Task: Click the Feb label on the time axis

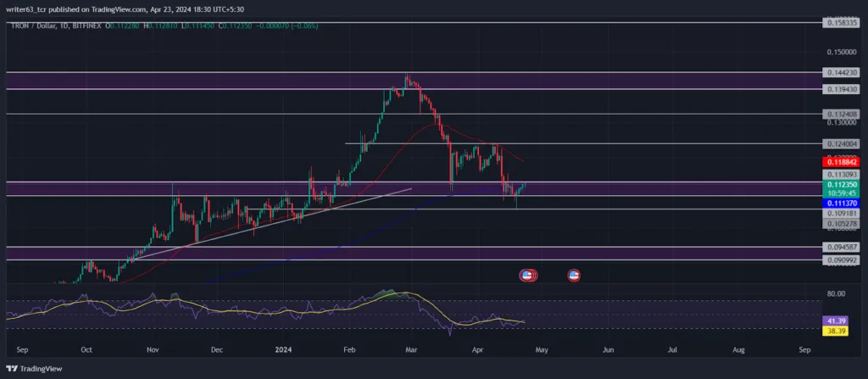Action: (348, 350)
